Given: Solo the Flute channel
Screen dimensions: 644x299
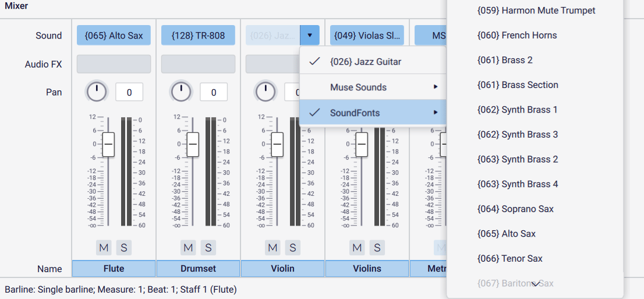Looking at the screenshot, I should point(123,248).
